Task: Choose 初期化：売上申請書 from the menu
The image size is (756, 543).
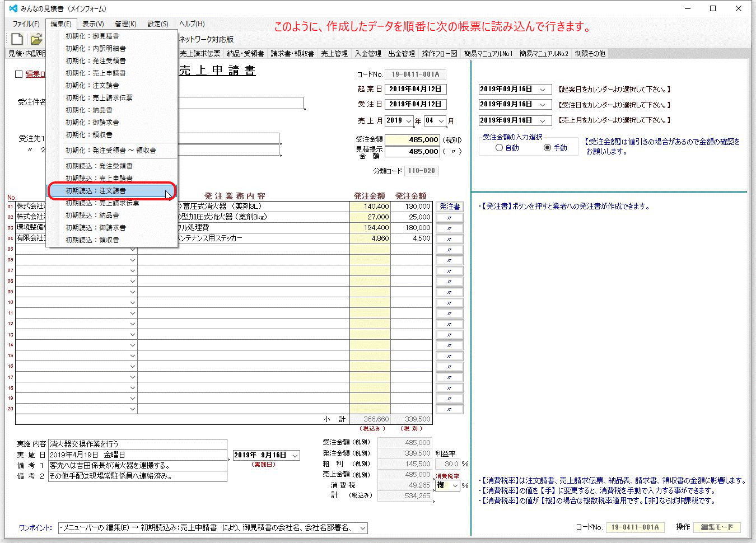Action: pos(112,73)
